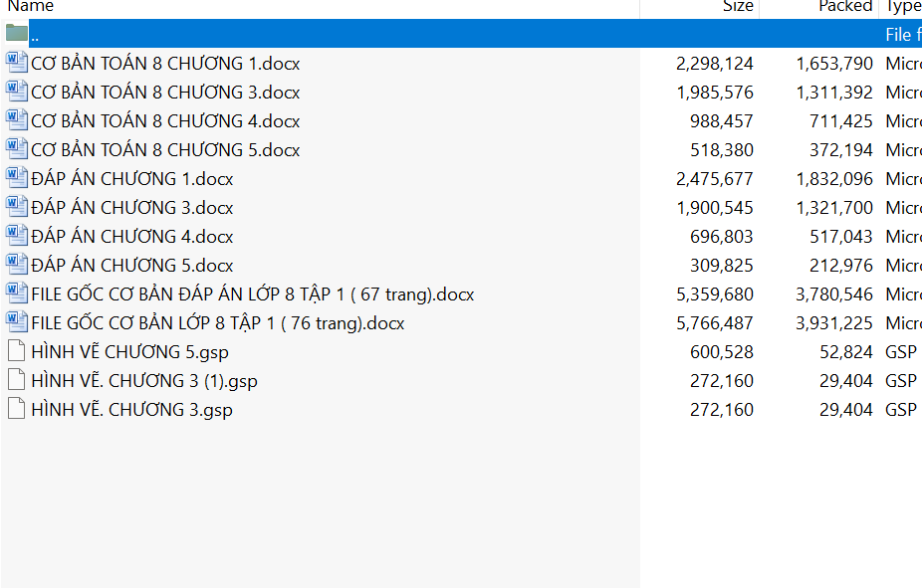The image size is (922, 588).
Task: Click Word icon of CƠ BẢN TOÁN 8 CHƯƠNG 4.docx
Action: pyautogui.click(x=17, y=120)
